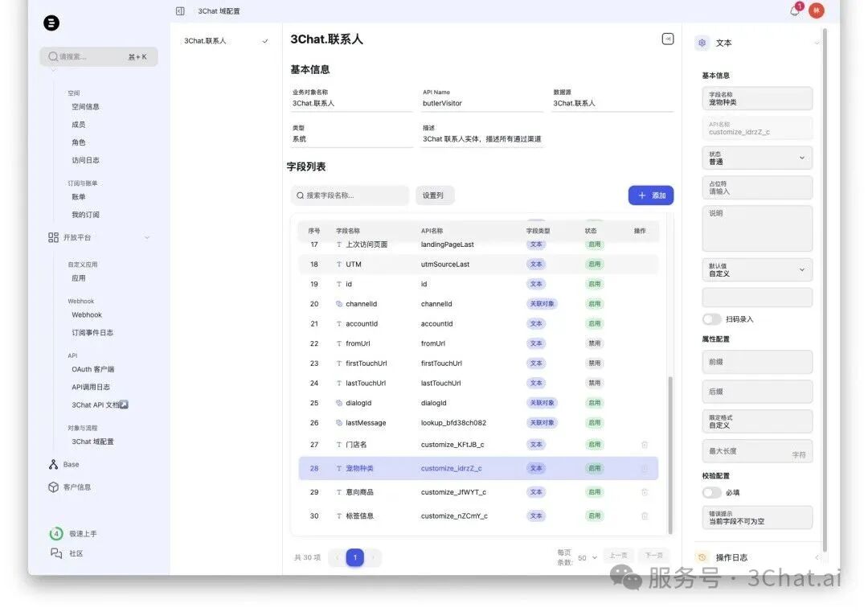Click the 说明 description textarea

point(757,228)
